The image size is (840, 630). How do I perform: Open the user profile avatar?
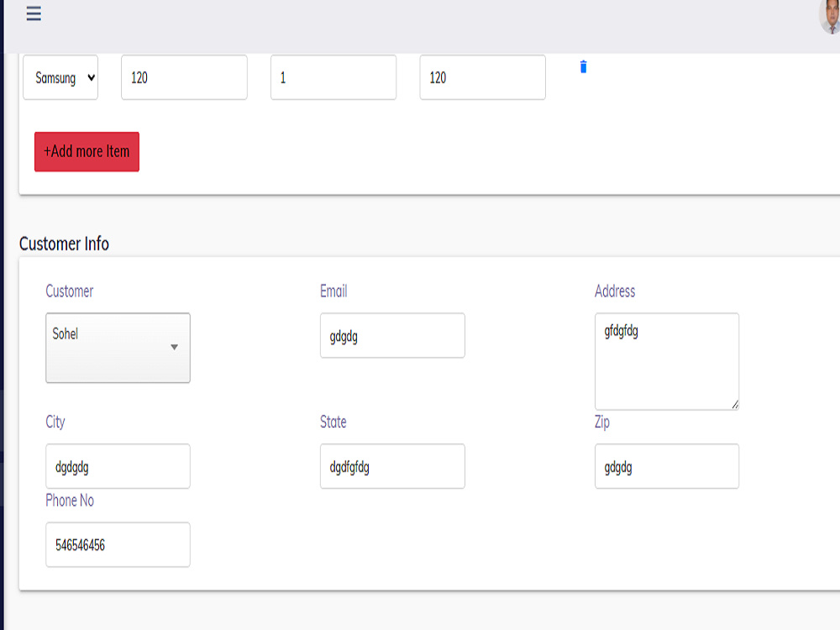(831, 17)
